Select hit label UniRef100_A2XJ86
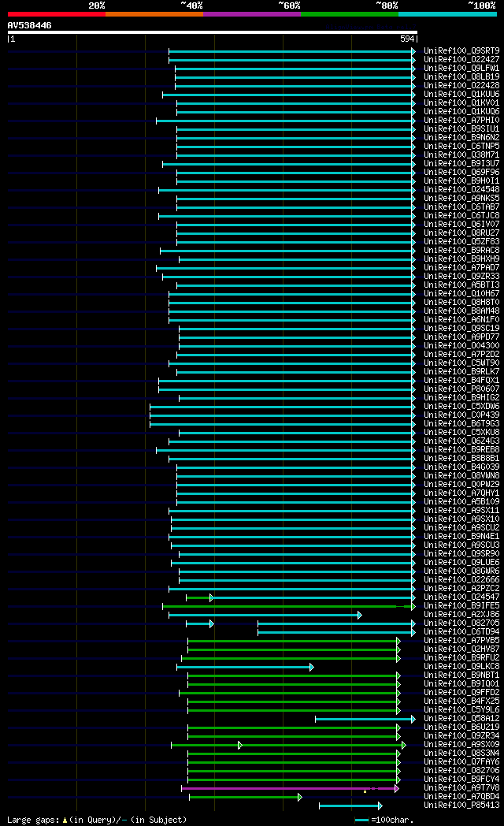This screenshot has height=826, width=504. tap(462, 615)
